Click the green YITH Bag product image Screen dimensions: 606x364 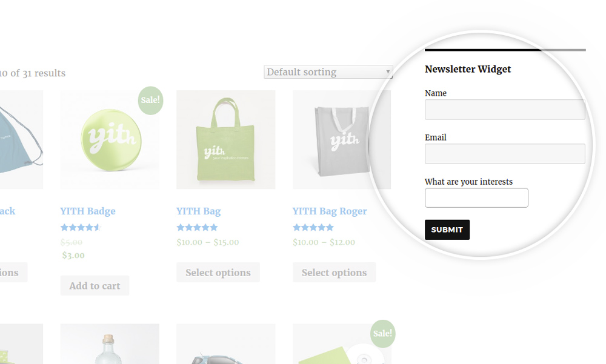pyautogui.click(x=225, y=139)
